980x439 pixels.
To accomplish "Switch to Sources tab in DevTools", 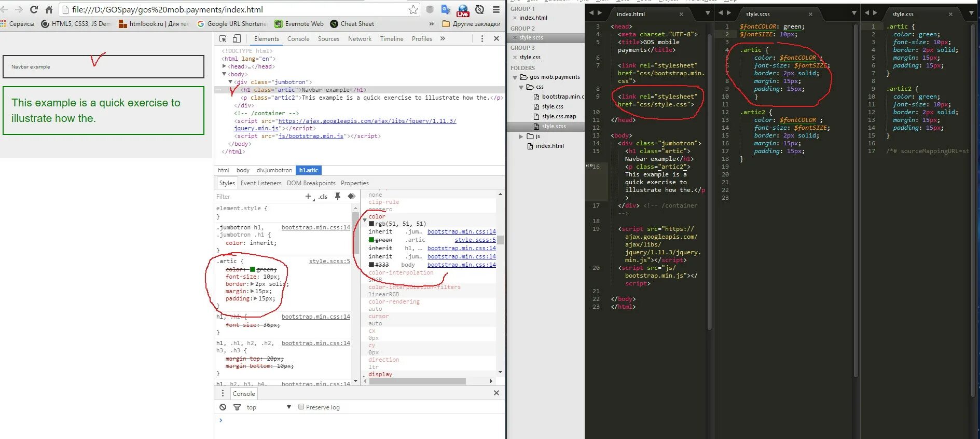I will pyautogui.click(x=328, y=39).
